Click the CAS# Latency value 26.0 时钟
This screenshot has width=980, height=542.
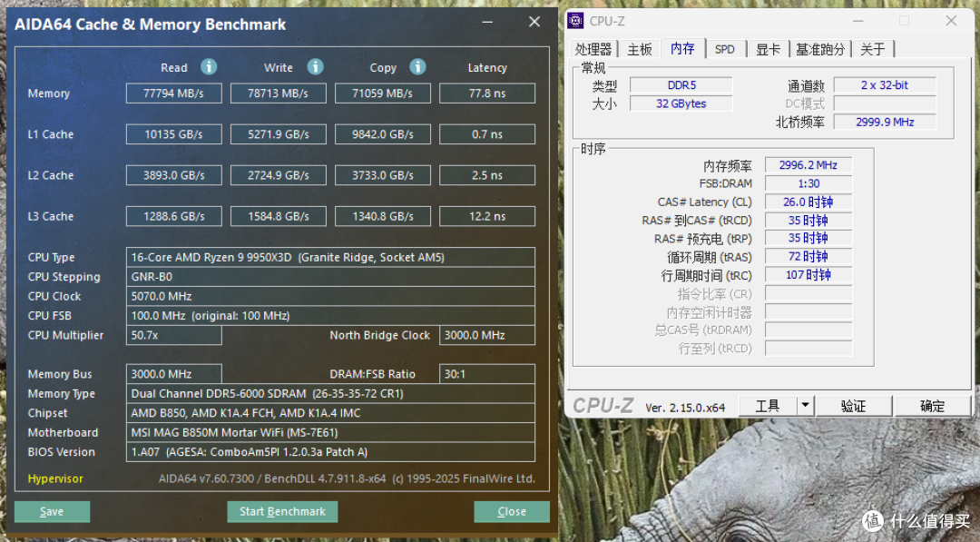[808, 202]
